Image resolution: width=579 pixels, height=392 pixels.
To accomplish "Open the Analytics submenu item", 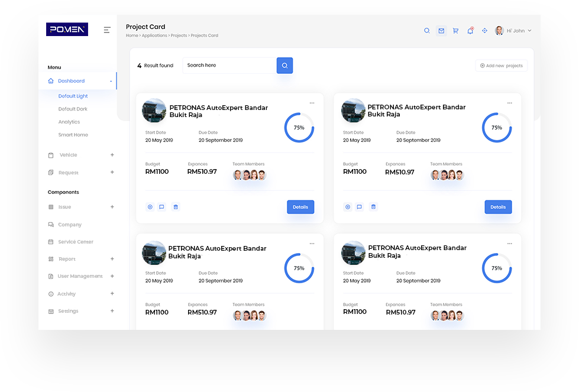I will click(x=69, y=122).
